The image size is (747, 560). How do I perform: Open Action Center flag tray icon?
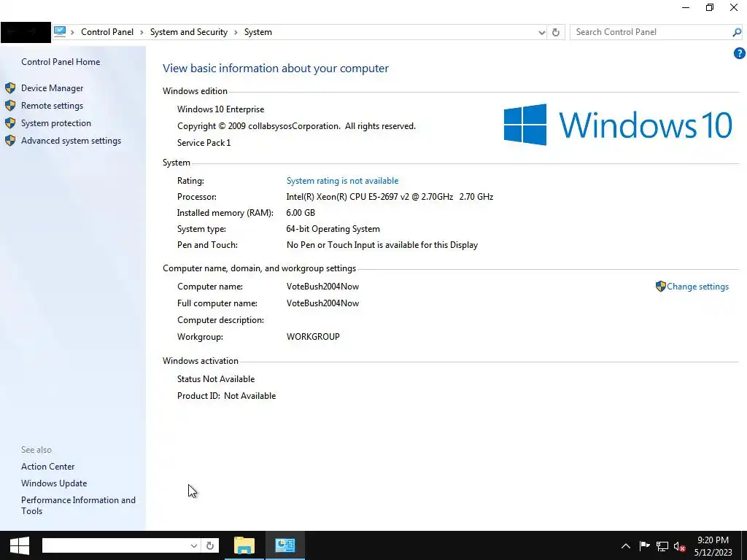click(x=644, y=545)
